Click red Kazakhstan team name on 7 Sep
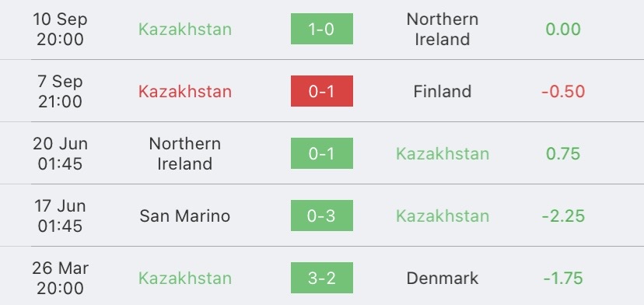Image resolution: width=644 pixels, height=305 pixels. [185, 91]
